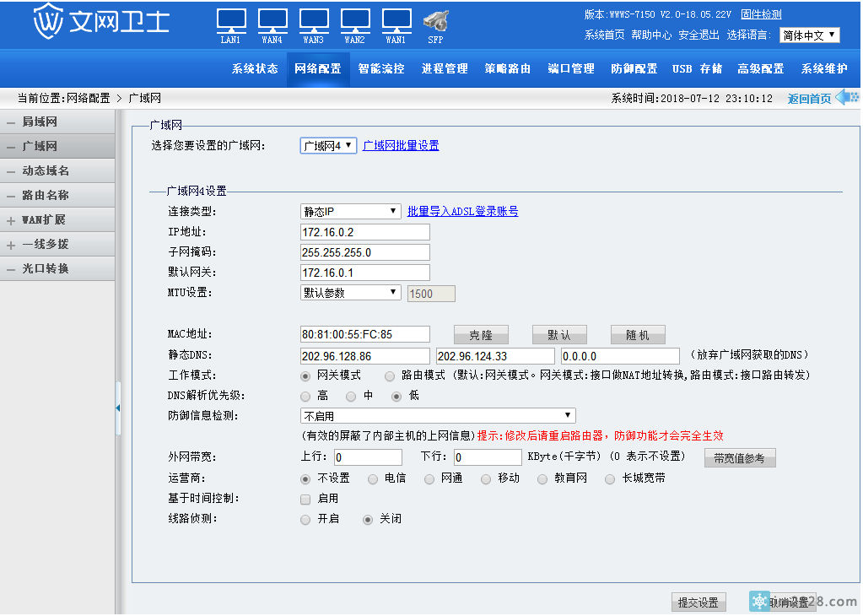
Task: Open the 智能流控 menu tab
Action: click(380, 69)
